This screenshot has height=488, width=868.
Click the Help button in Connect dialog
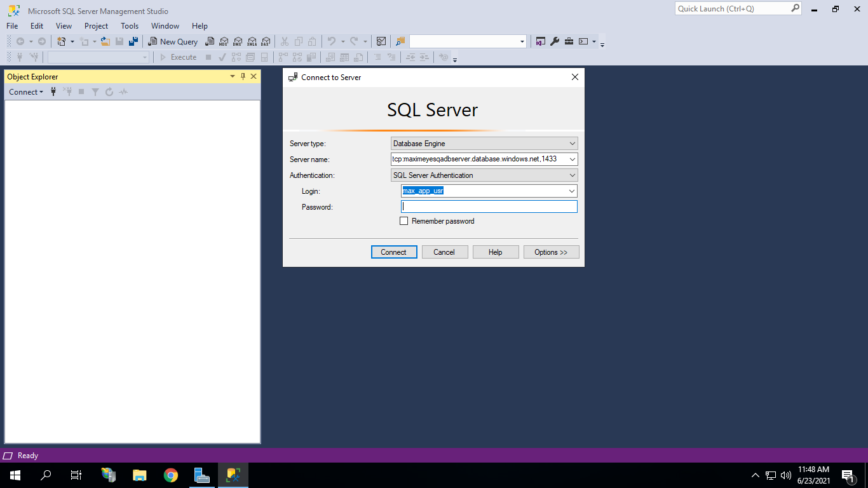(496, 252)
